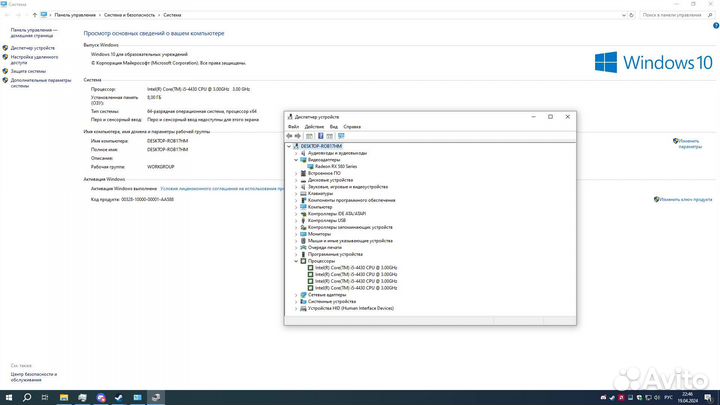Open the Вид menu in Device Manager

334,127
